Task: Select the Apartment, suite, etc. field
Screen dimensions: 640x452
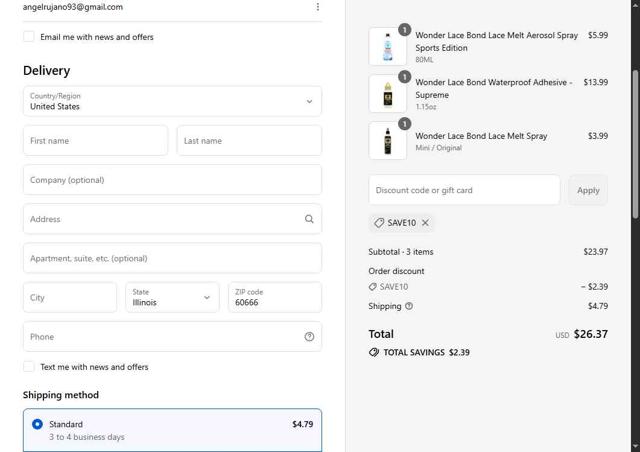Action: click(172, 258)
